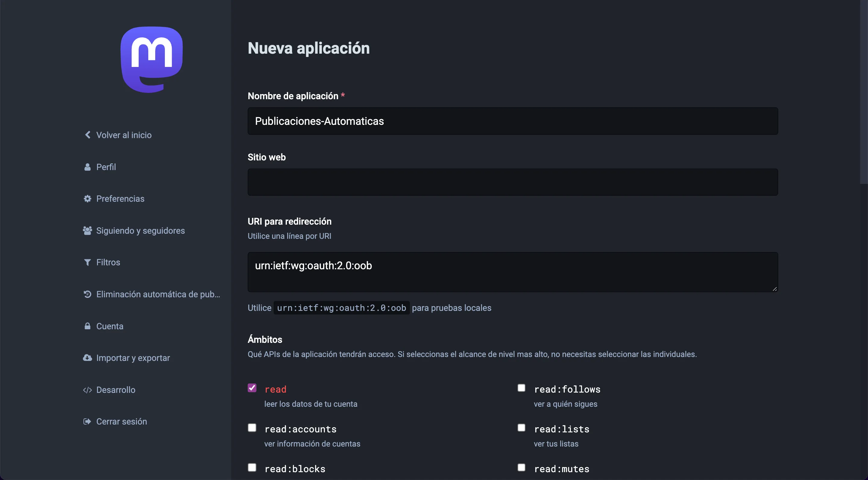Open Importar y exportar
This screenshot has height=480, width=868.
tap(133, 358)
